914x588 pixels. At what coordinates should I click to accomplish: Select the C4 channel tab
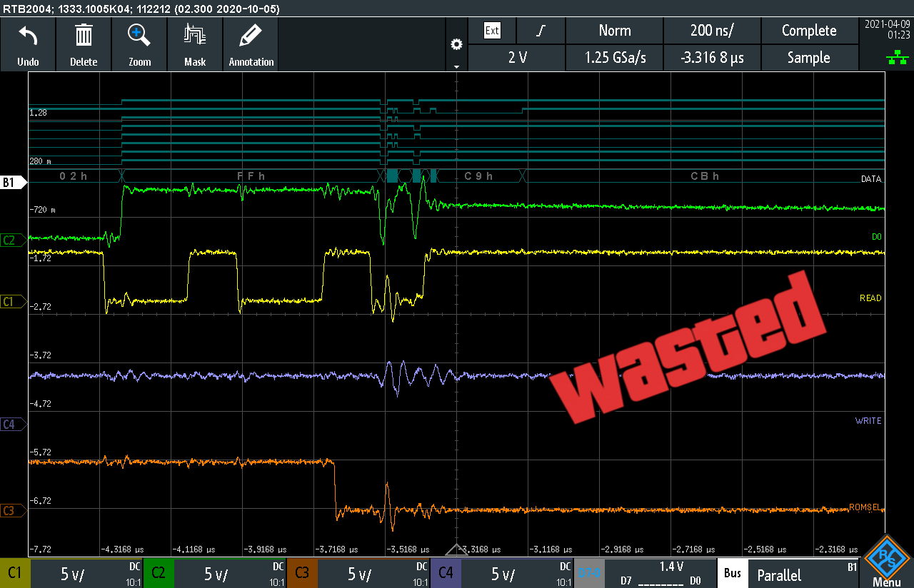coord(445,574)
